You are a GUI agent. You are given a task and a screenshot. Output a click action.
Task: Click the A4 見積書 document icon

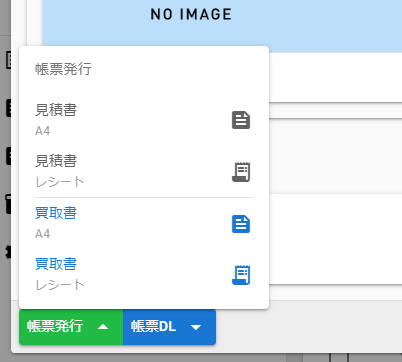(241, 120)
